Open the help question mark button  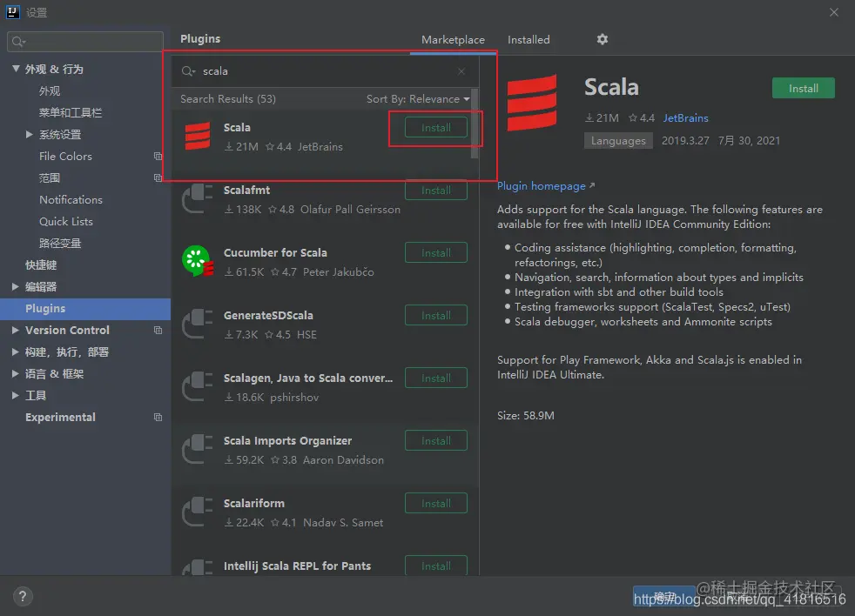23,596
